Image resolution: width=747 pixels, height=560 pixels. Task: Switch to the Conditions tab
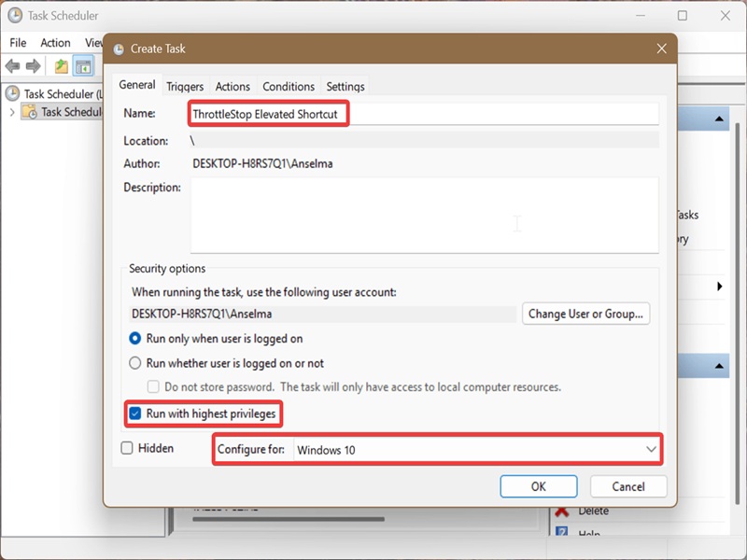(x=289, y=87)
